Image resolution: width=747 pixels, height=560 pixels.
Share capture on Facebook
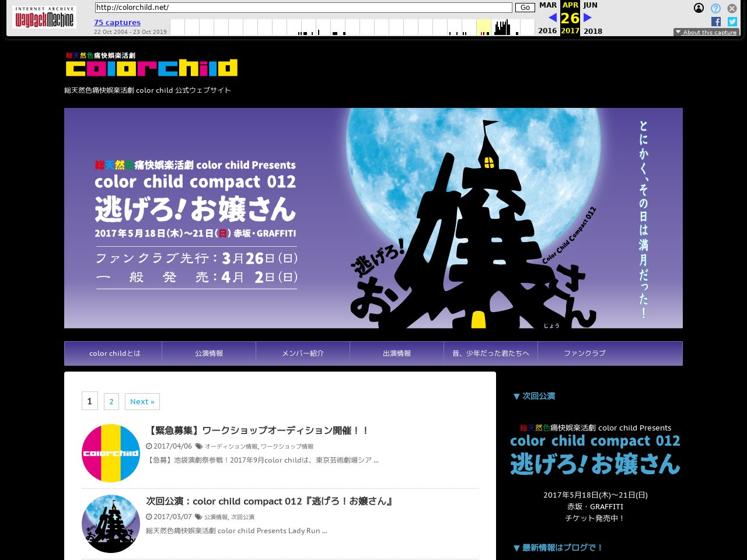coord(716,22)
